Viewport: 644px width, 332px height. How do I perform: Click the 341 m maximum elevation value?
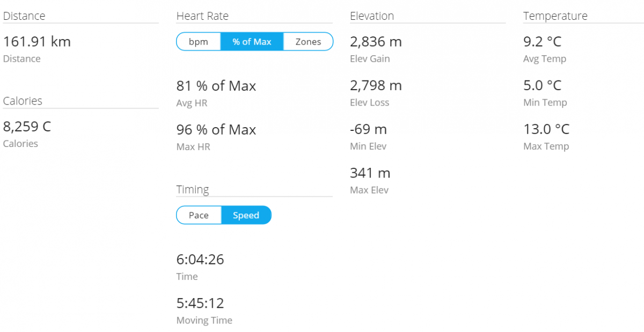pyautogui.click(x=370, y=173)
